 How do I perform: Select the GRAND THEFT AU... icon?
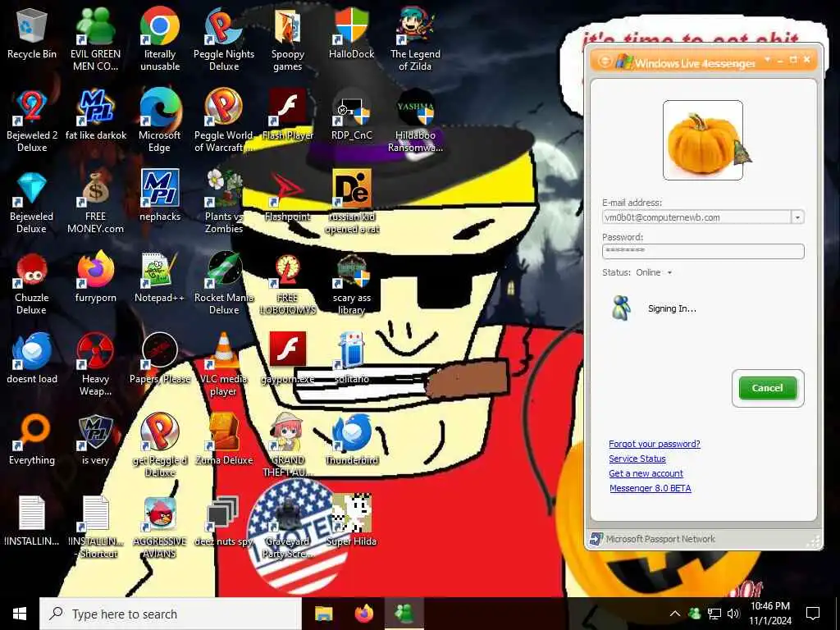(x=288, y=433)
